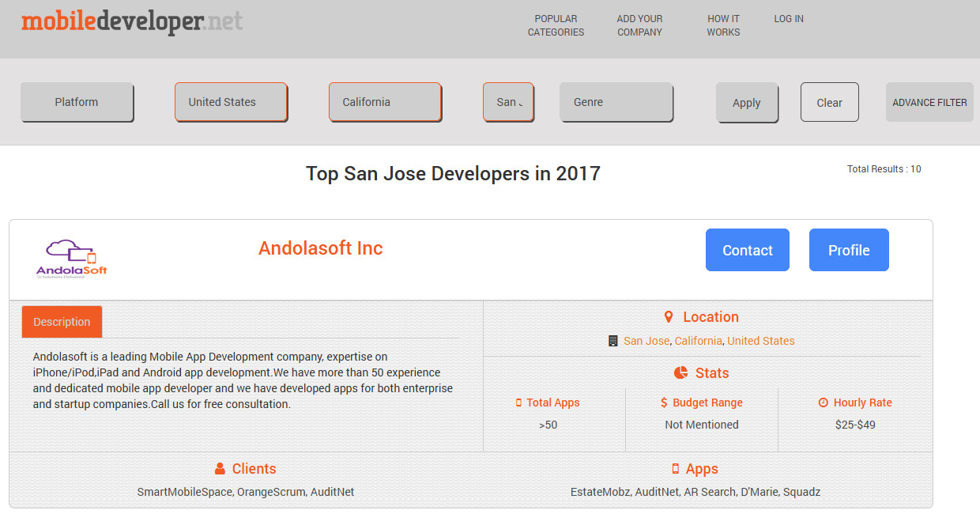This screenshot has width=980, height=514.
Task: Open the California state dropdown
Action: point(385,102)
